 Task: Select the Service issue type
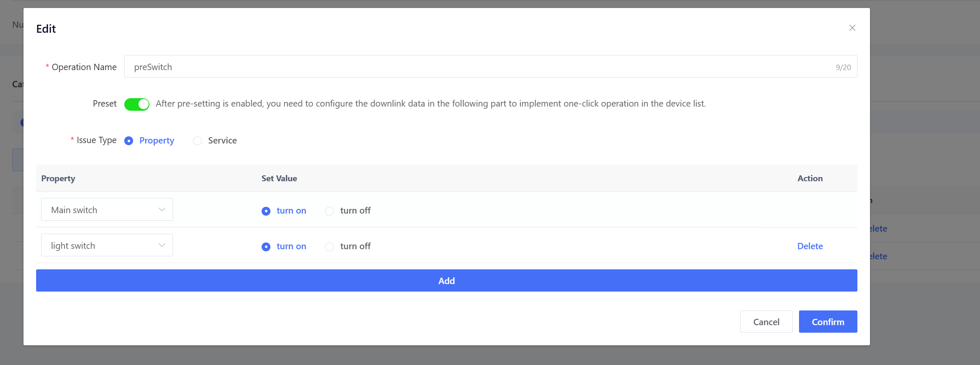pos(198,141)
